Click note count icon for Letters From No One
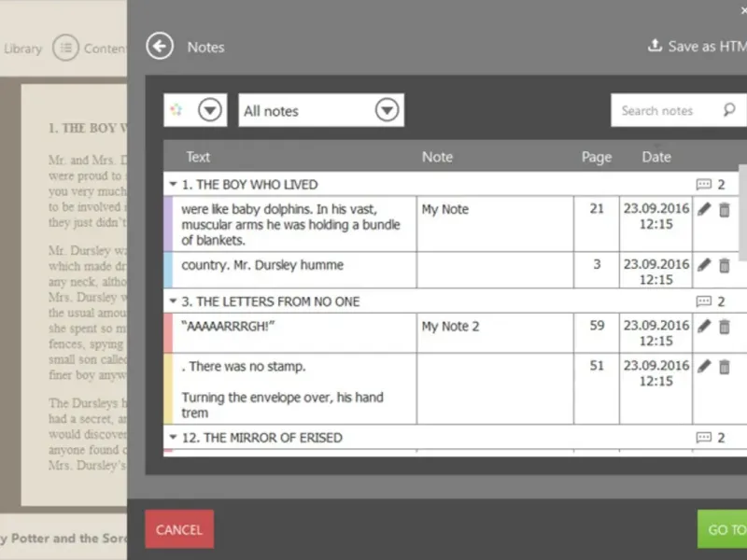Image resolution: width=747 pixels, height=560 pixels. click(704, 301)
